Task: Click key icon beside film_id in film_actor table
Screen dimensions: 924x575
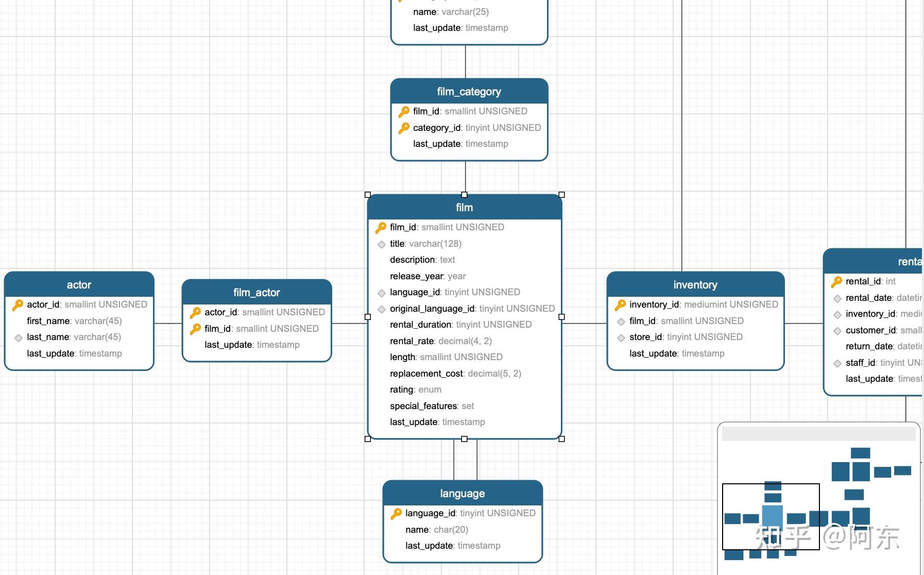Action: pos(195,329)
